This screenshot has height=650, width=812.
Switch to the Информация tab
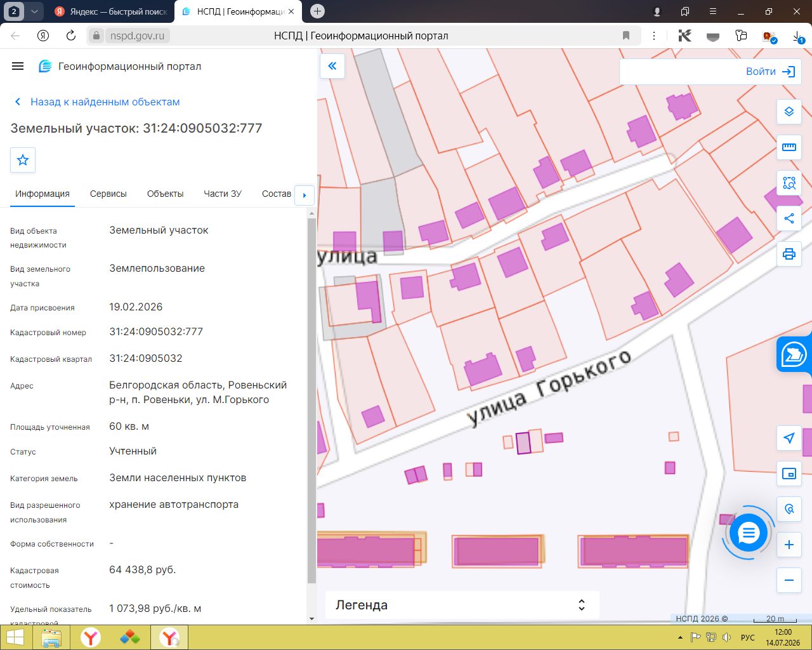(43, 194)
